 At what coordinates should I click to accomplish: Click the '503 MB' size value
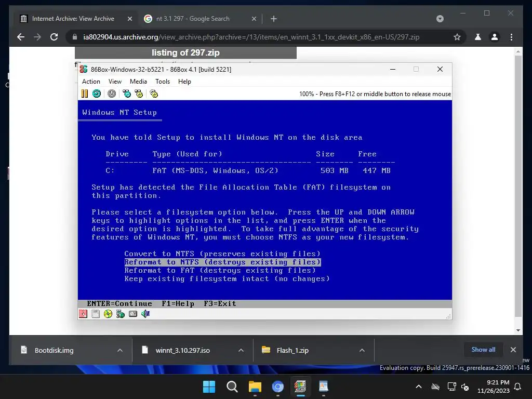click(335, 170)
